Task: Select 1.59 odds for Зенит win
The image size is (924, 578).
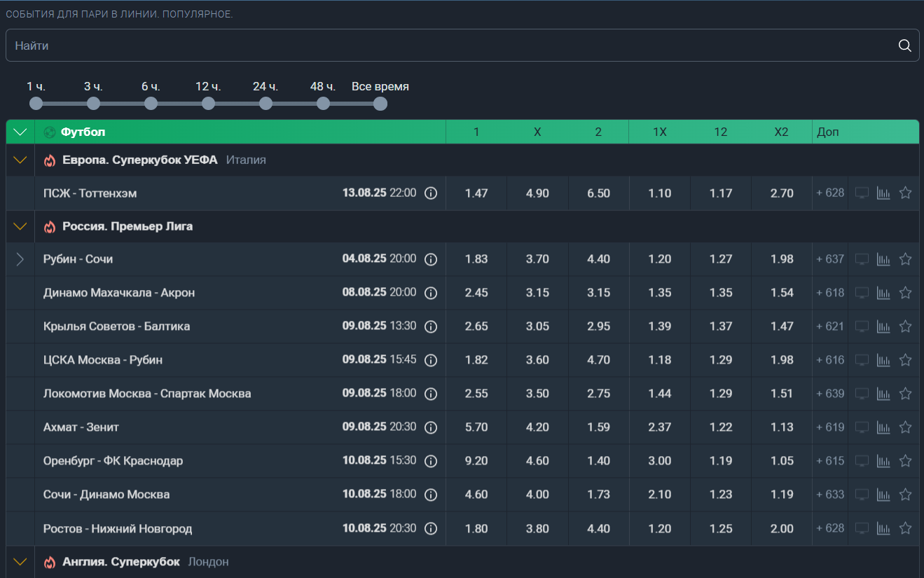Action: coord(598,427)
